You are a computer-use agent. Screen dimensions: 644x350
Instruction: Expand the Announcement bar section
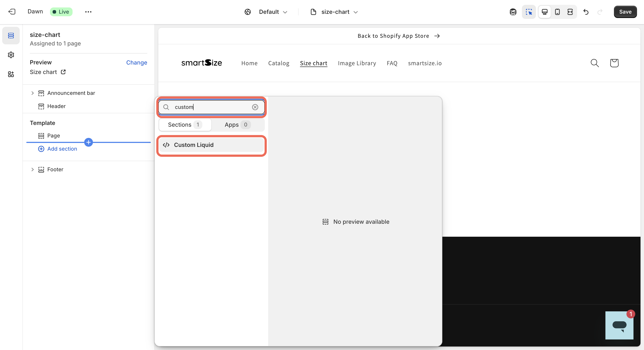[32, 93]
